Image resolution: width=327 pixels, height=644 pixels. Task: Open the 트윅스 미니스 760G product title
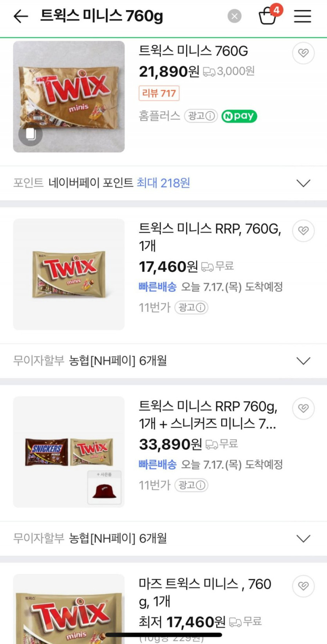click(193, 51)
